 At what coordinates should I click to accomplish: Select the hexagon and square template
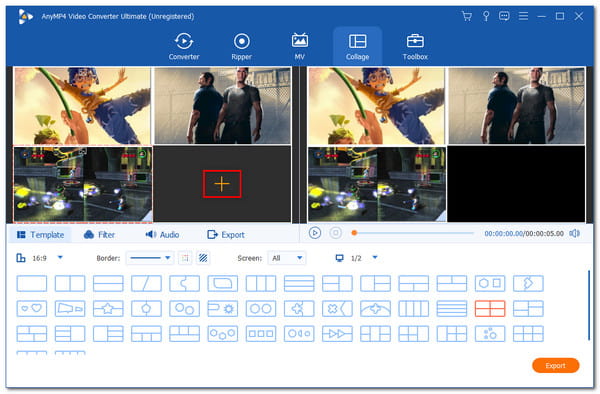490,283
